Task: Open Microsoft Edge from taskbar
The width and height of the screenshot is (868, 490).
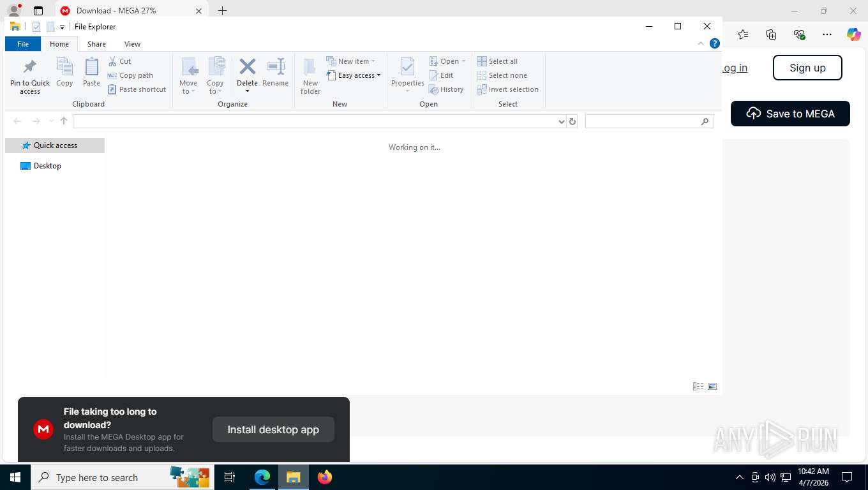Action: click(x=262, y=477)
